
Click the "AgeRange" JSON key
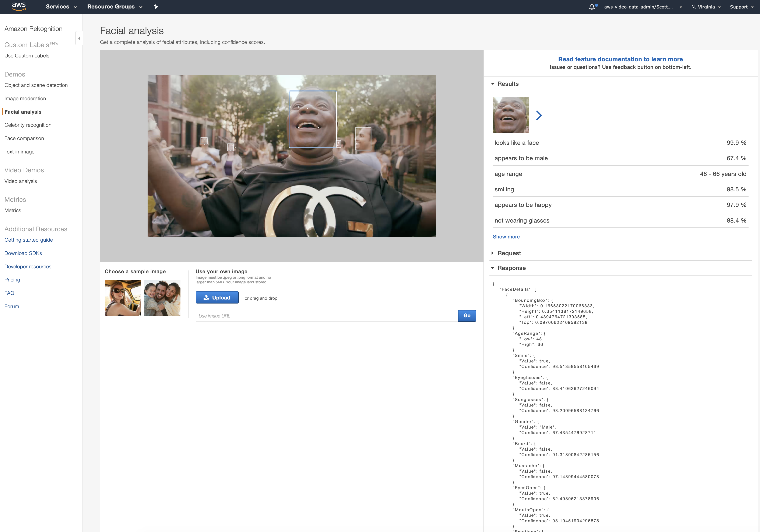click(527, 333)
